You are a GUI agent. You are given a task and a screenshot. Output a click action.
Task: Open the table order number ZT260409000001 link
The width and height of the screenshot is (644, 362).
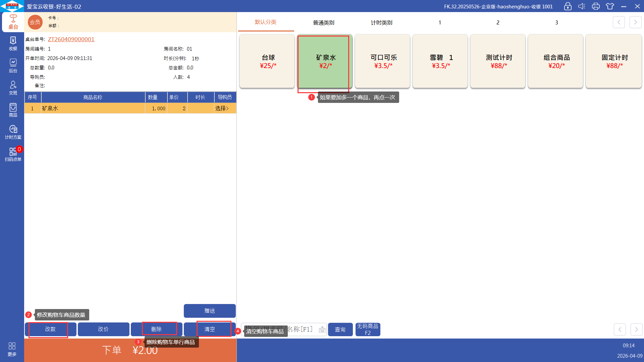[71, 39]
